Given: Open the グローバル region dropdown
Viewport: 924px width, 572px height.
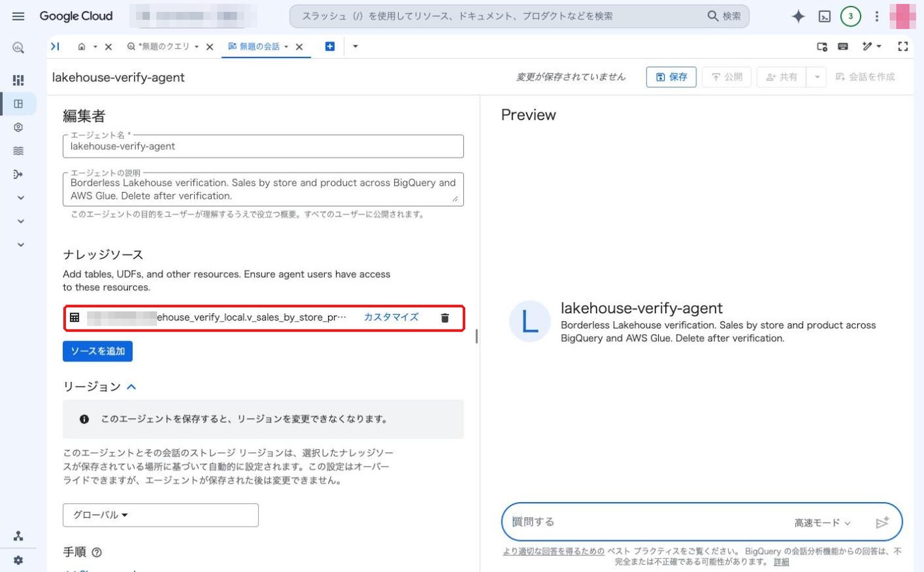Looking at the screenshot, I should (x=161, y=515).
